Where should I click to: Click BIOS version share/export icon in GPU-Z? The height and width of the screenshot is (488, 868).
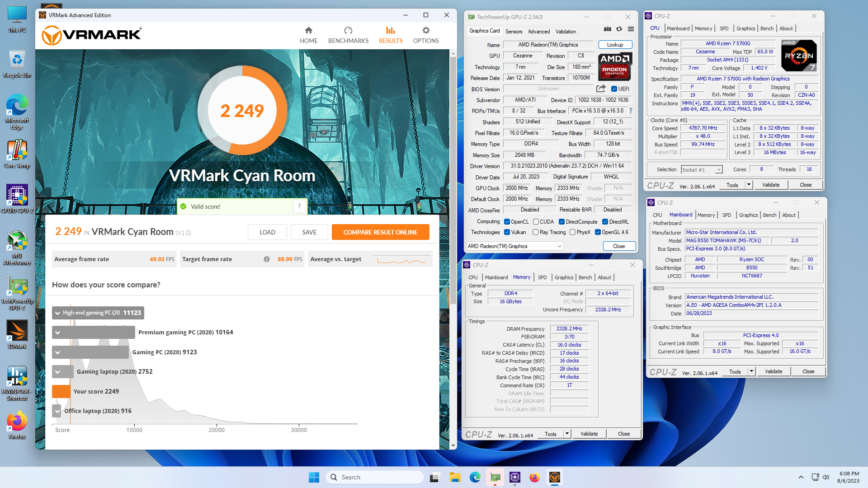[x=601, y=89]
